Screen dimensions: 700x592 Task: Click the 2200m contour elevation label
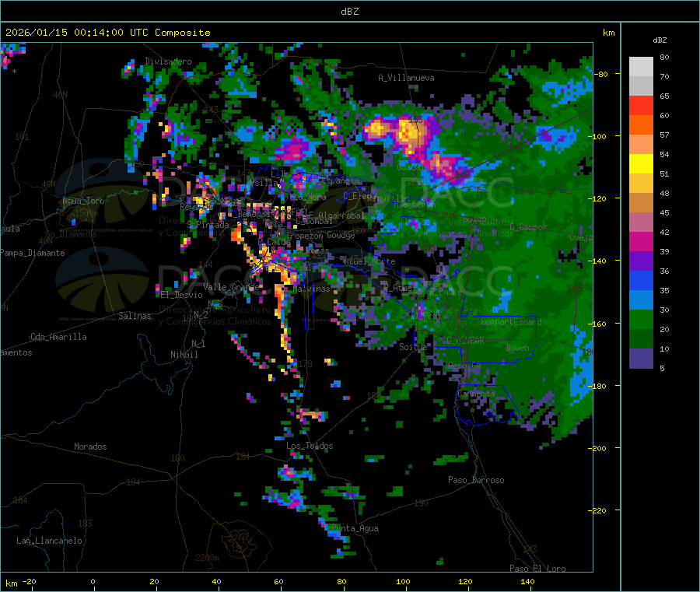pyautogui.click(x=207, y=558)
